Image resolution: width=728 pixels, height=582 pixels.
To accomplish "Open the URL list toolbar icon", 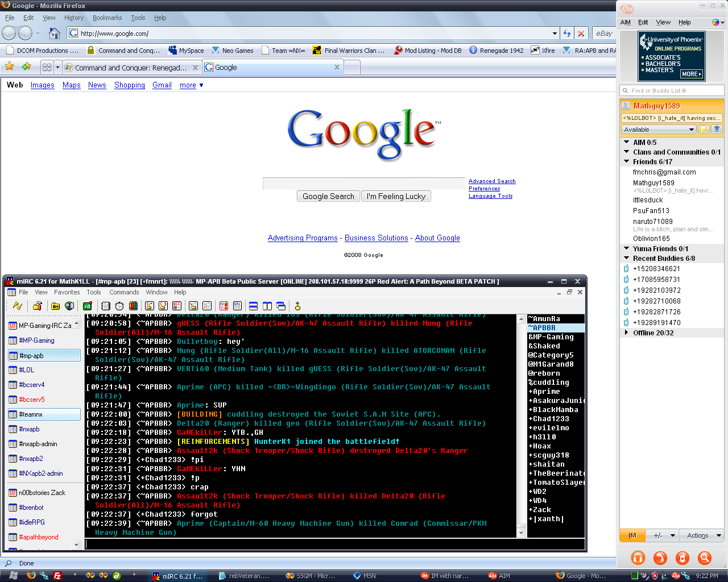I will (238, 306).
